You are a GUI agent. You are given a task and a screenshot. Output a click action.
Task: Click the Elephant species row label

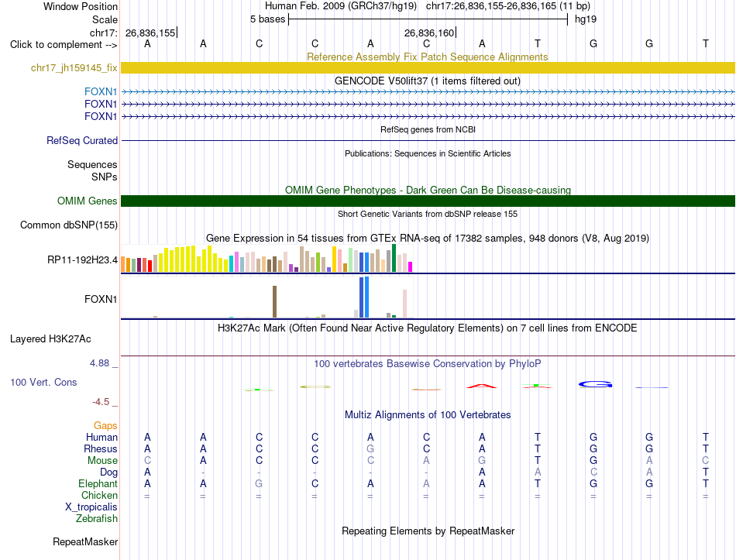(98, 483)
